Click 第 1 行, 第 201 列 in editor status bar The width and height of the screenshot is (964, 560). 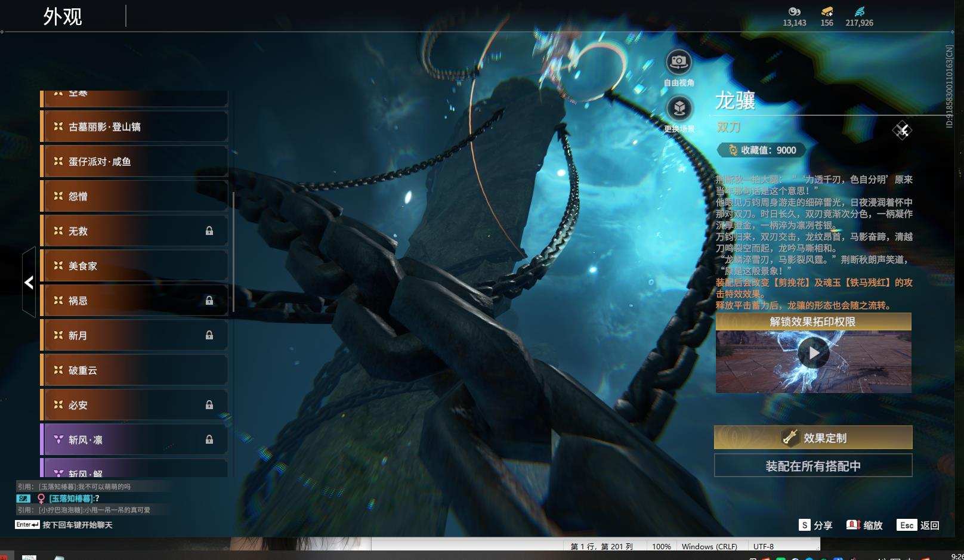601,546
